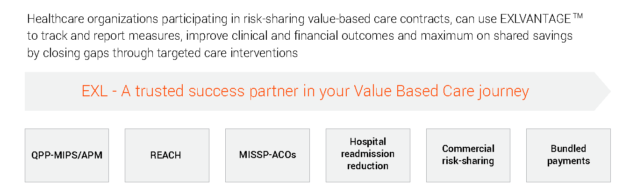Click the orange trusted success partner heading
This screenshot has width=644, height=194.
[x=305, y=91]
